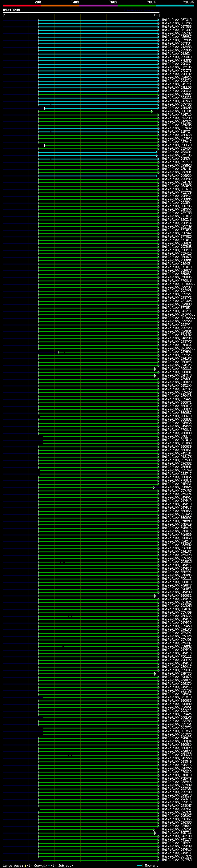This screenshot has width=197, height=868.
Task: Select label UniRef100_Q40320
Action: tap(177, 121)
